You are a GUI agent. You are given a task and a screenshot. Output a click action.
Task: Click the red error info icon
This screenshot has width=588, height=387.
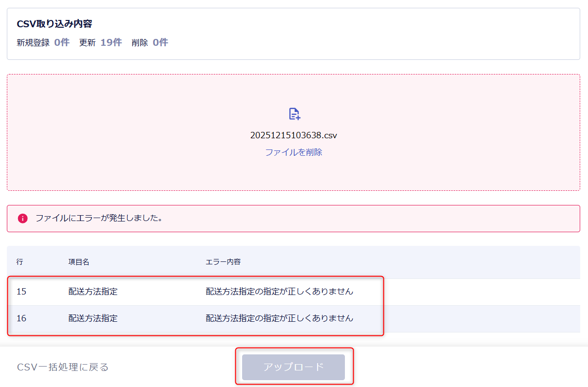tap(22, 218)
